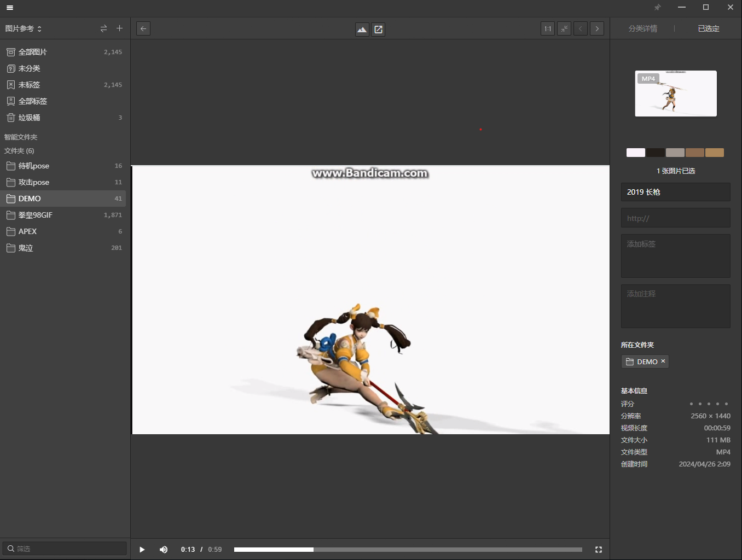Screen dimensions: 742x560
Task: Go to the previous item with left chevron
Action: click(581, 29)
